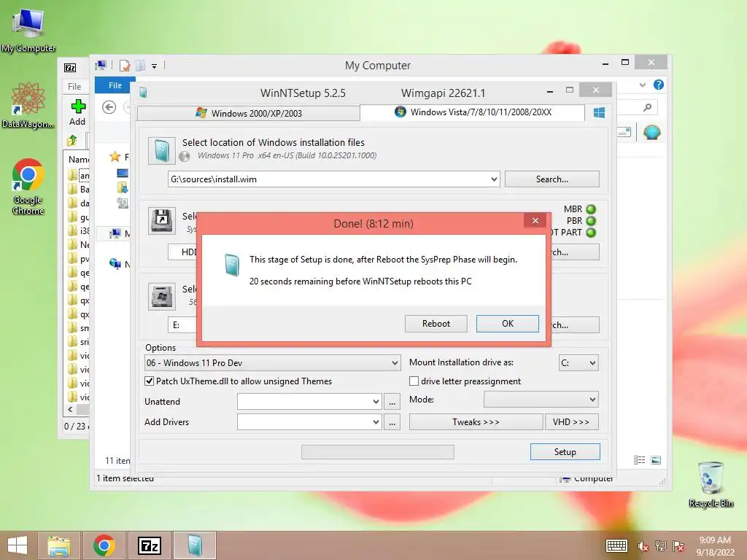The width and height of the screenshot is (747, 560).
Task: Open Mount Installation drive letter dropdown
Action: (x=578, y=363)
